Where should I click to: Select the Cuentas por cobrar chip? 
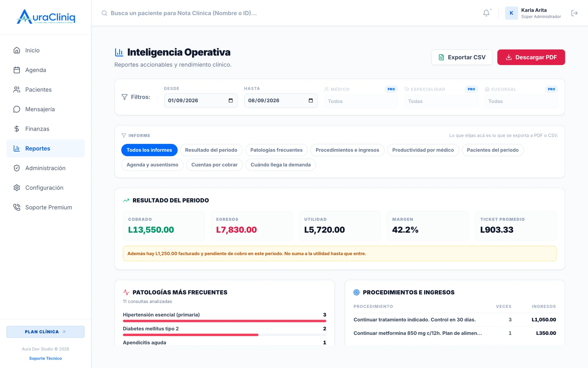click(214, 165)
